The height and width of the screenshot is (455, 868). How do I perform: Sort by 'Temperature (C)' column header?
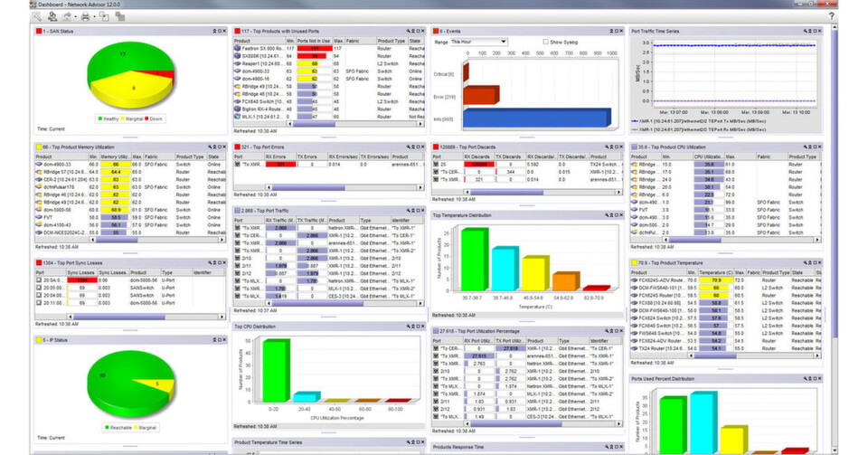[x=715, y=272]
